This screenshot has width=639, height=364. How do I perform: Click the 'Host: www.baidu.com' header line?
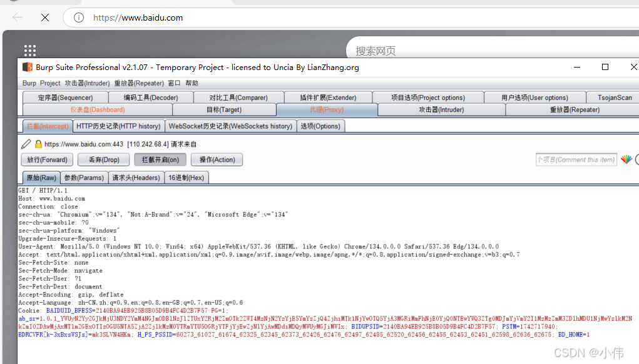pyautogui.click(x=52, y=199)
